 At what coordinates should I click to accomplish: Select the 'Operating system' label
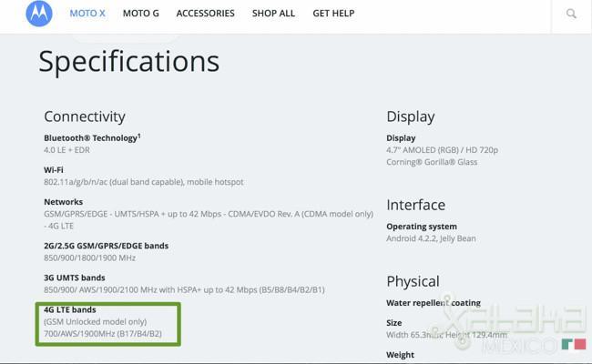[422, 227]
